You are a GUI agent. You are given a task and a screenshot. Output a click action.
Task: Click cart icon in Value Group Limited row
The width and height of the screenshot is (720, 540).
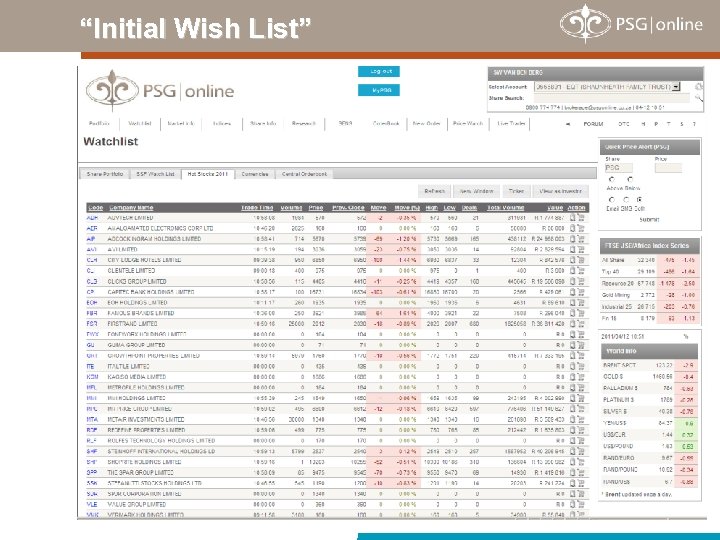[x=581, y=504]
